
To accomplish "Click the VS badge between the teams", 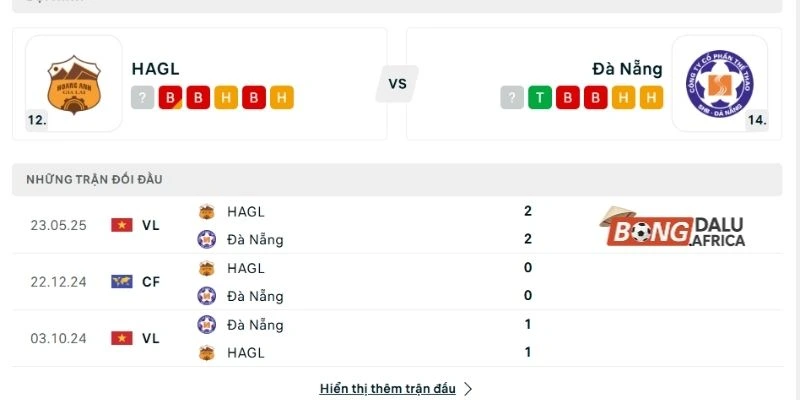I will coord(397,84).
